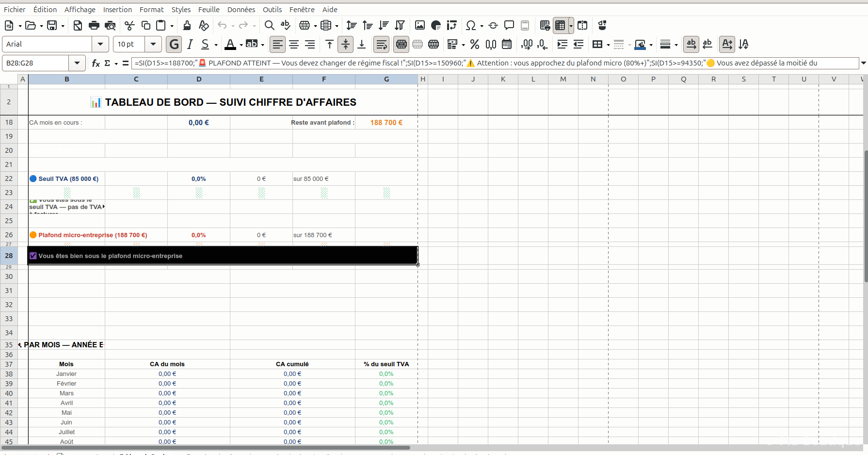This screenshot has width=868, height=455.
Task: Open Print Preview icon
Action: [111, 25]
